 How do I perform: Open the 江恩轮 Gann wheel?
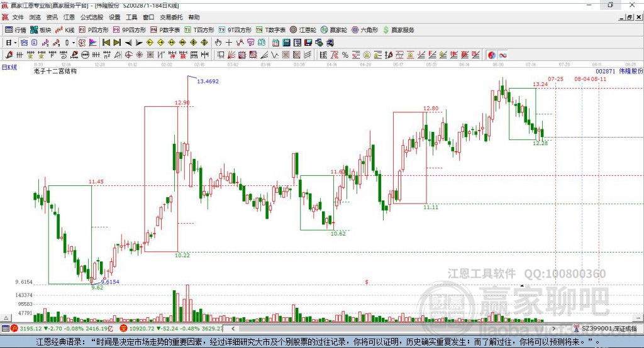303,30
